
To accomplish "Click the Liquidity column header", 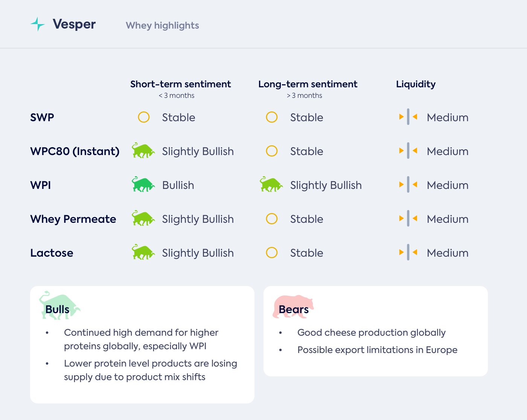I will click(x=416, y=84).
